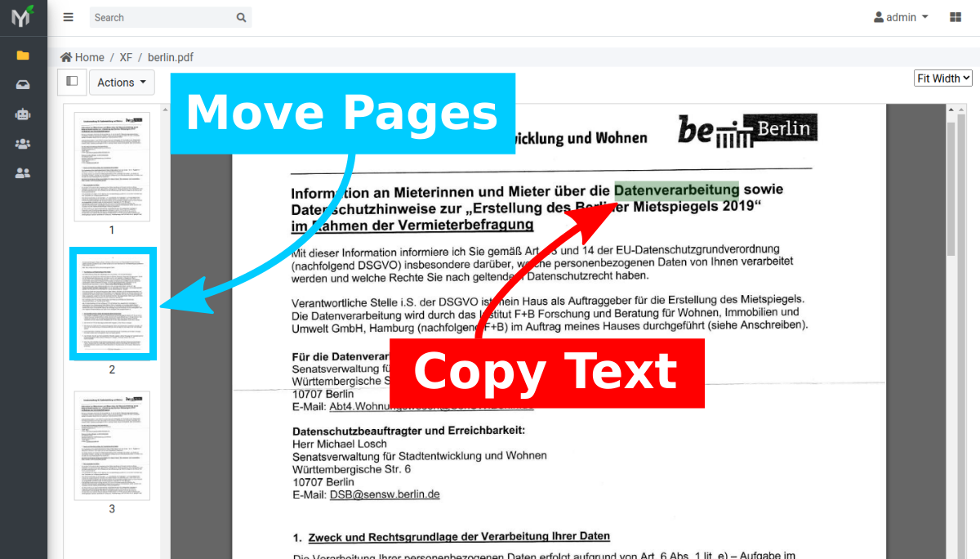The image size is (980, 559).
Task: Select page 2 thumbnail
Action: pos(113,303)
